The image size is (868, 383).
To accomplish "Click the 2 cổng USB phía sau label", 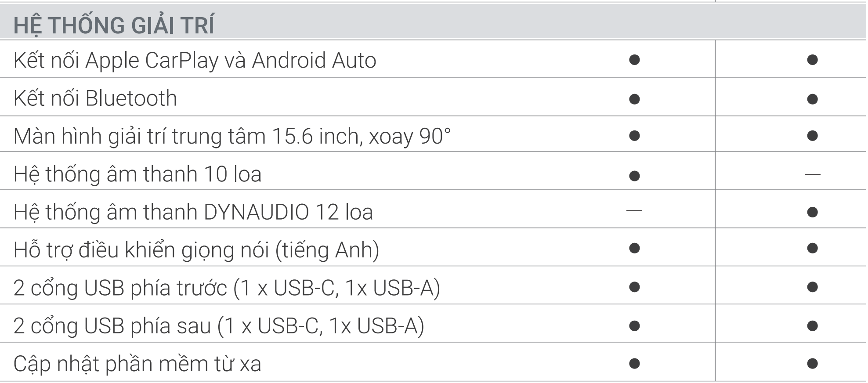I will (219, 326).
